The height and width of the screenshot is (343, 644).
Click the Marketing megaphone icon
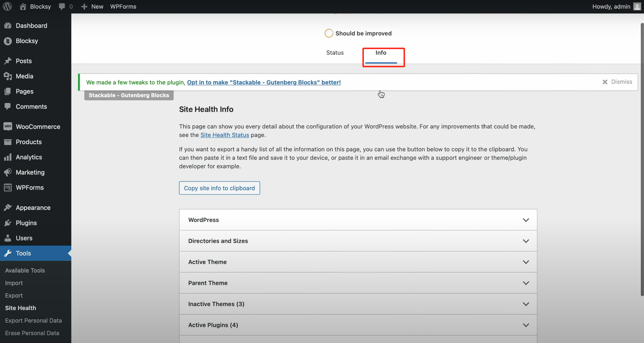click(8, 172)
